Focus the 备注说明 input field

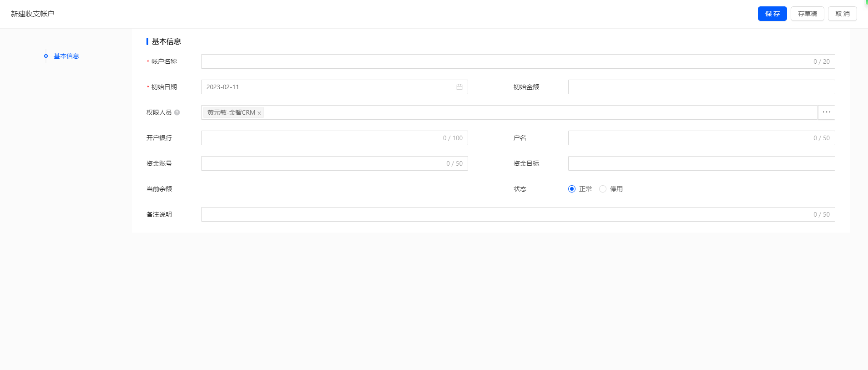pyautogui.click(x=518, y=214)
